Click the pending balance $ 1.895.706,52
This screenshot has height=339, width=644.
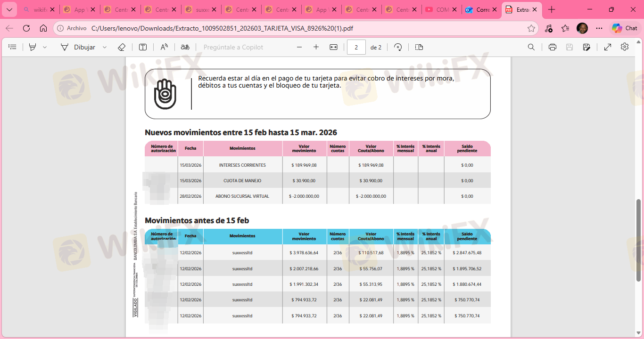click(467, 269)
